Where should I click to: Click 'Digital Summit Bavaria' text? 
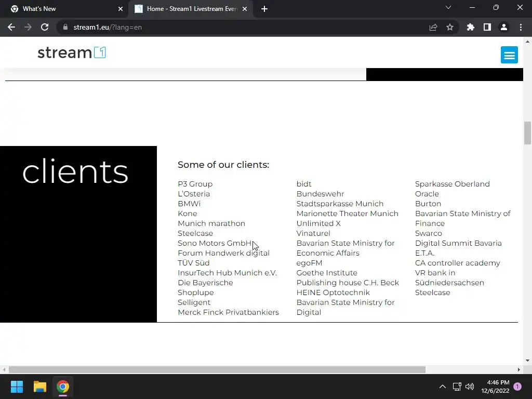coord(458,243)
